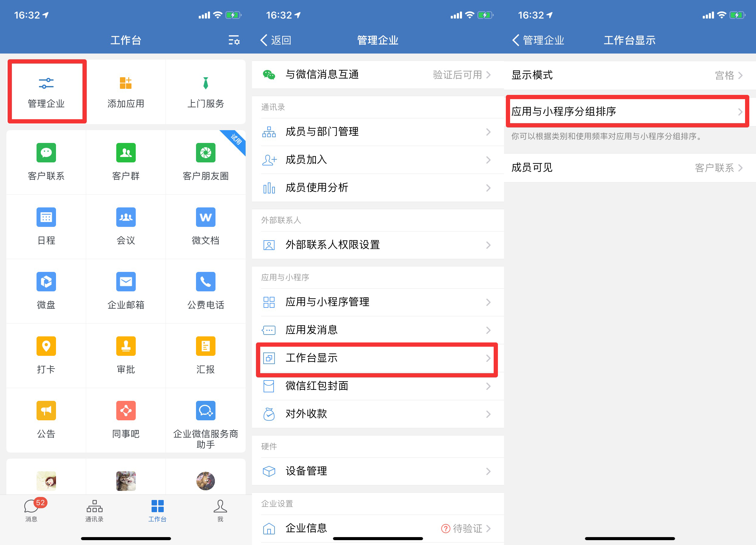Open the 同事吧 red icon
This screenshot has height=545, width=756.
(126, 411)
